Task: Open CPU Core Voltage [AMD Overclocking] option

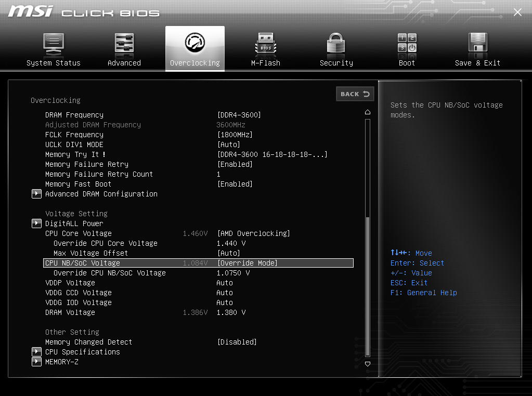Action: click(x=253, y=234)
